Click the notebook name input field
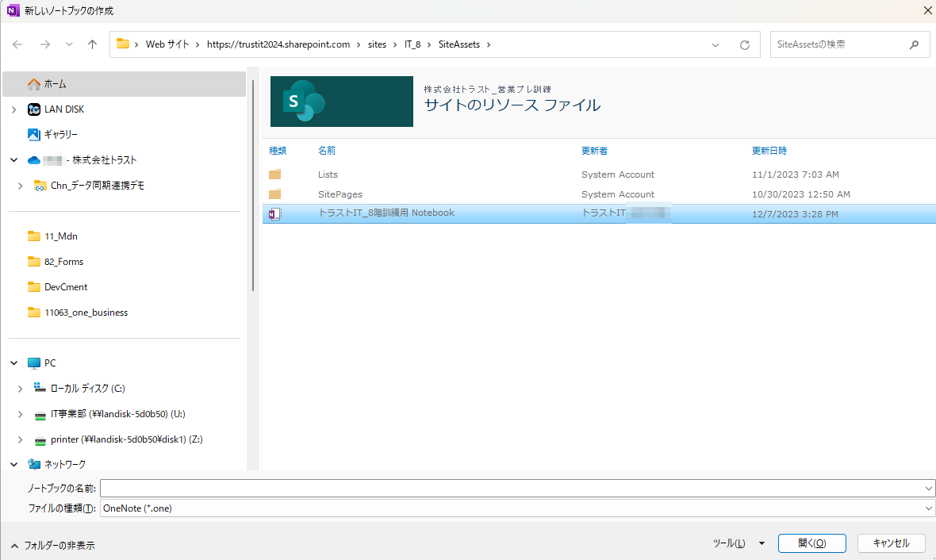The image size is (936, 560). [x=512, y=488]
